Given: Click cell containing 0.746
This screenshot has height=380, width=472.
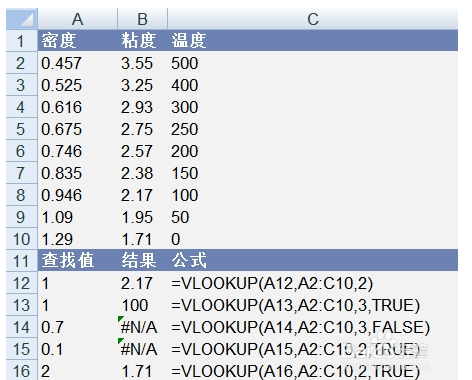Looking at the screenshot, I should [77, 151].
